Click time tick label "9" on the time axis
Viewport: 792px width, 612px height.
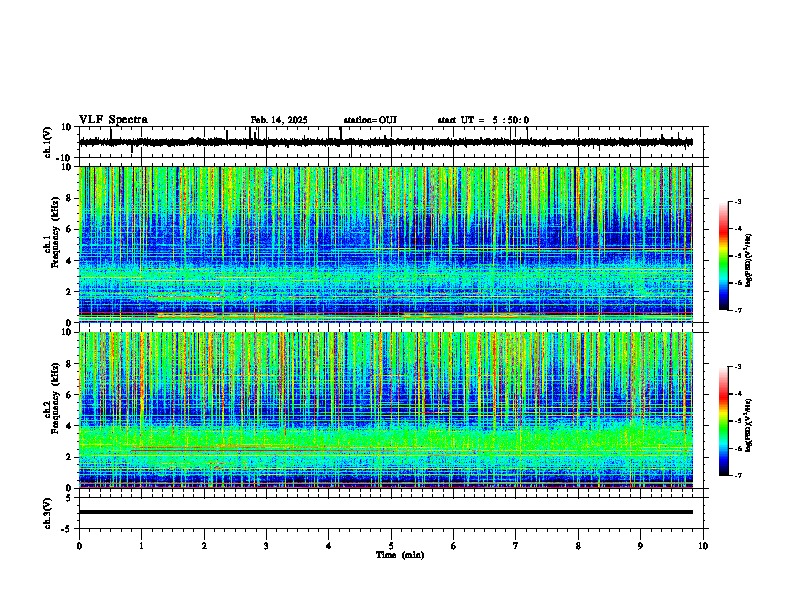(640, 546)
